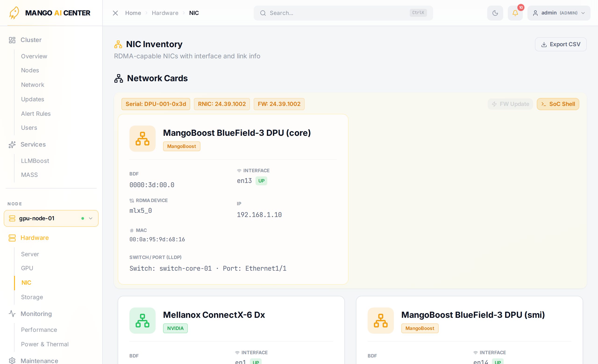Export NIC inventory as CSV
The width and height of the screenshot is (598, 364).
click(x=561, y=44)
